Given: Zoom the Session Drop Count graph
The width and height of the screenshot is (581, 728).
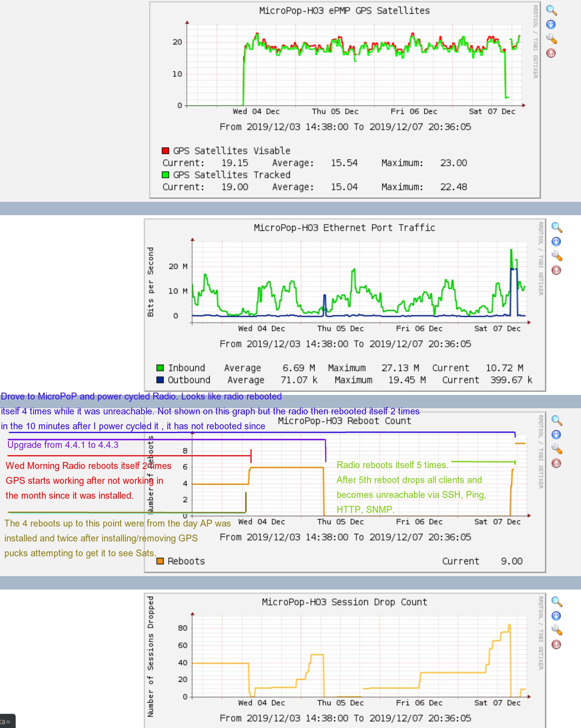Looking at the screenshot, I should [557, 602].
